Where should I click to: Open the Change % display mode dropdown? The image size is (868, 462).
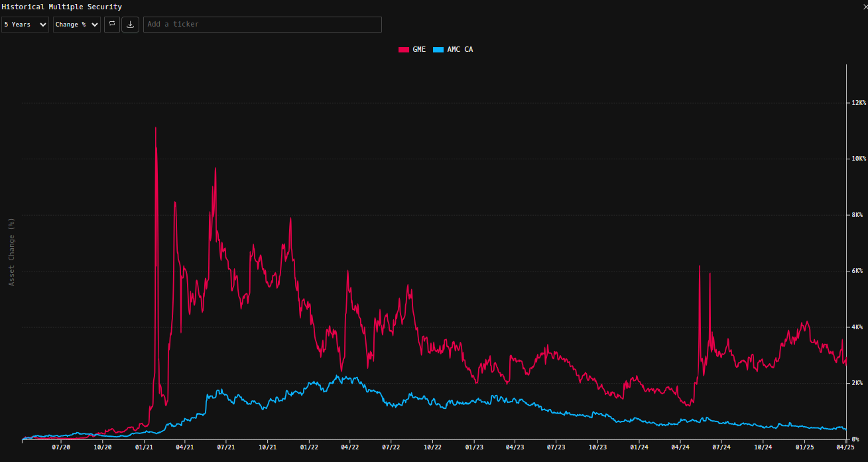point(77,25)
